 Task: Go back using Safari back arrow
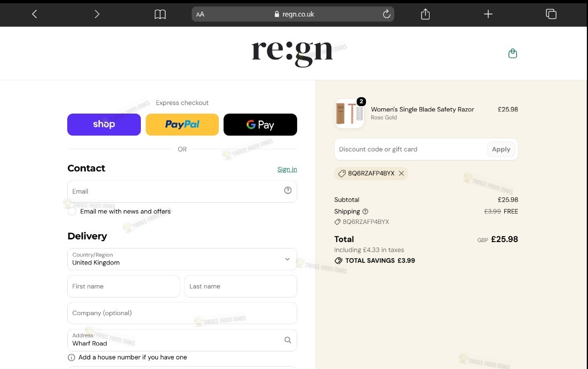(35, 14)
